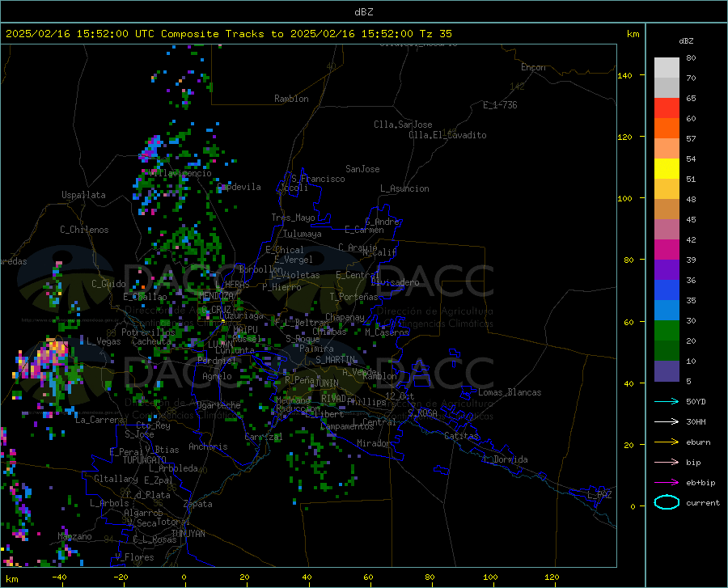Click the TUPUNGATO city label
The image size is (728, 588).
click(x=145, y=460)
